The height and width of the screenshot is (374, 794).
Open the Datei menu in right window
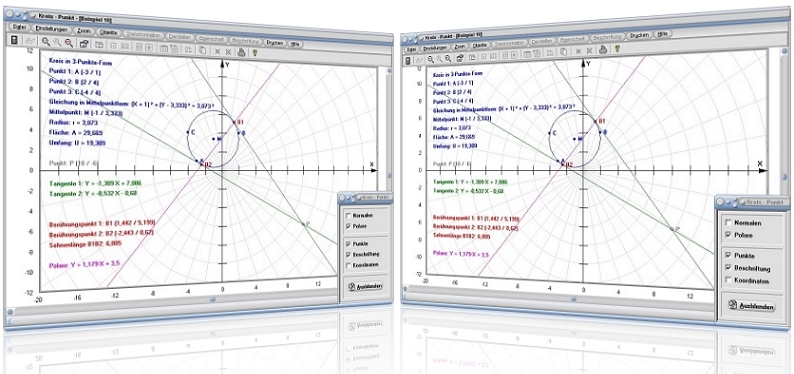coord(411,49)
